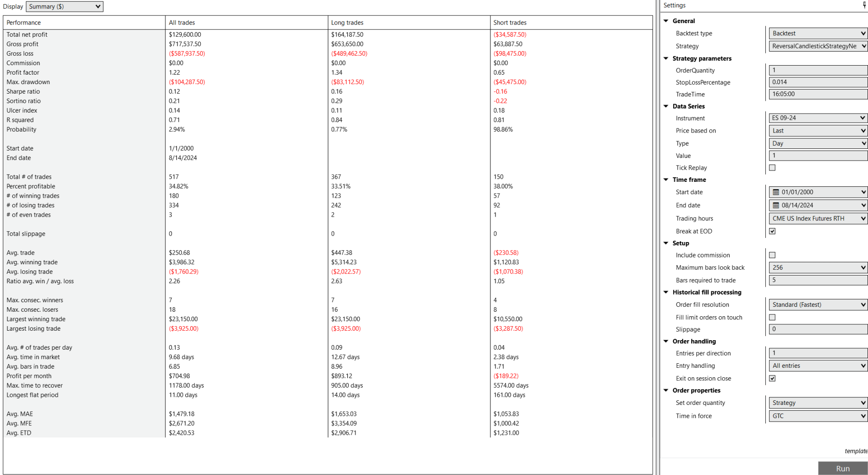This screenshot has height=475, width=868.
Task: Open the Order fill resolution dropdown
Action: 818,305
